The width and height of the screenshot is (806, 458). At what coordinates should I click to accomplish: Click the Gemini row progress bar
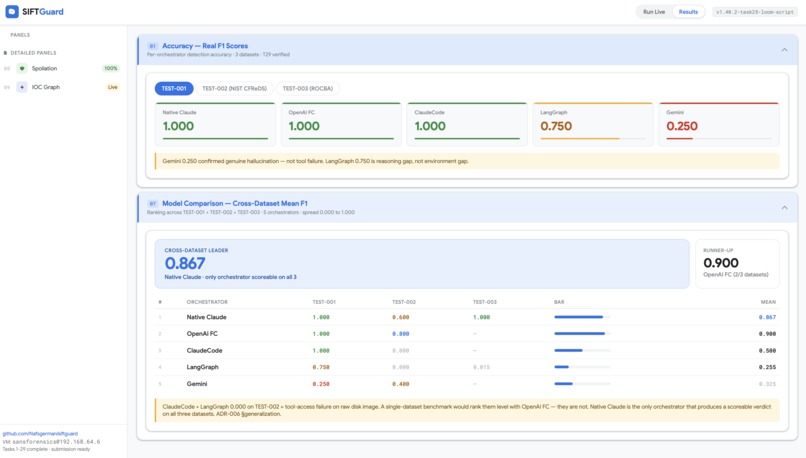582,383
